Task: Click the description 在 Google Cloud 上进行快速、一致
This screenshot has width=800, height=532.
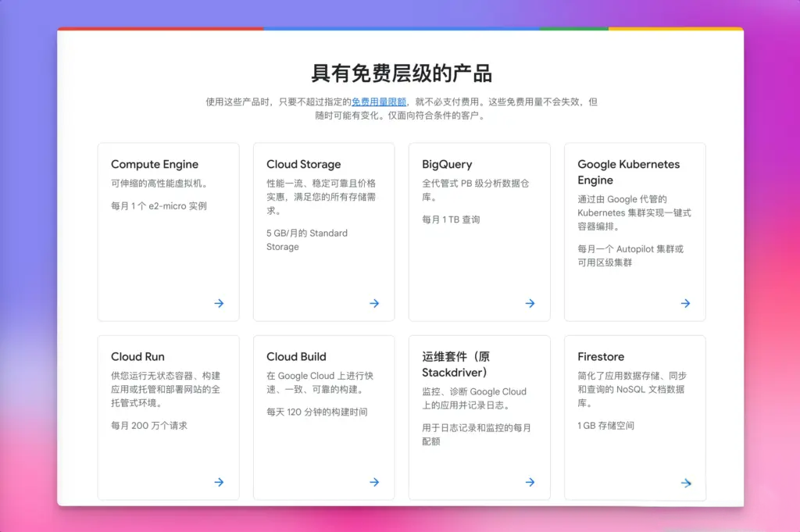Action: (320, 383)
